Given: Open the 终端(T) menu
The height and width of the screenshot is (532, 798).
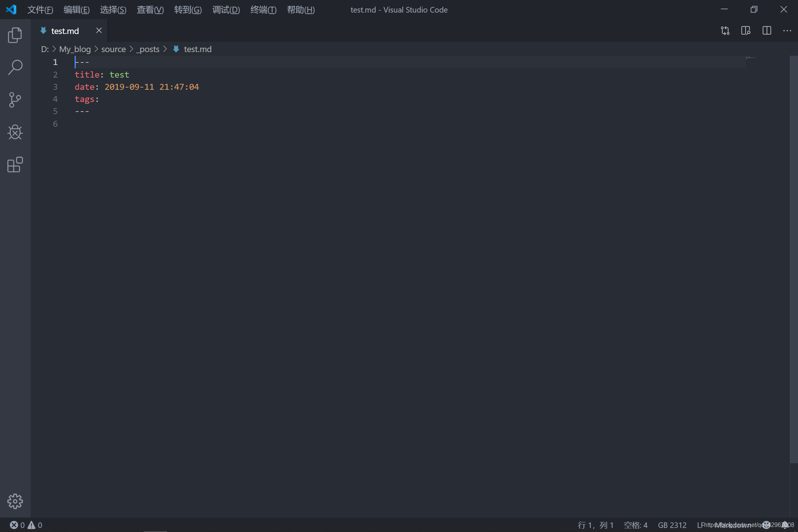Looking at the screenshot, I should 263,10.
